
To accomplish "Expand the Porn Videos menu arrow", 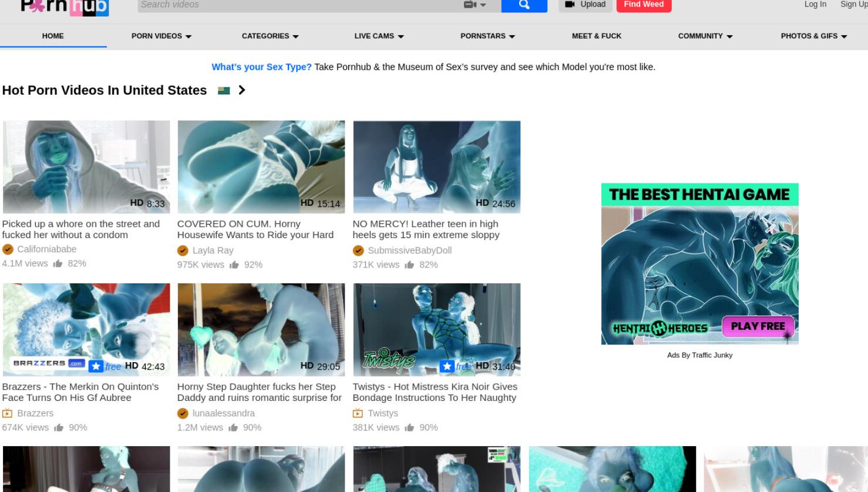I will [x=189, y=36].
